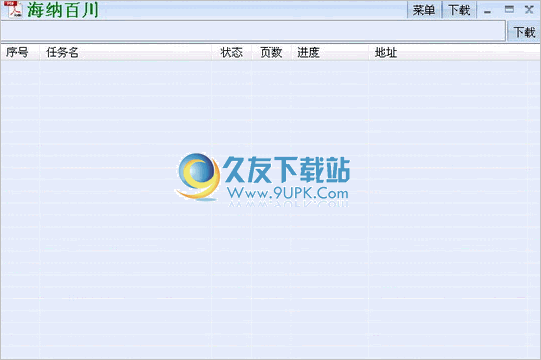Click the 状态 column header
541x360 pixels.
coord(232,52)
